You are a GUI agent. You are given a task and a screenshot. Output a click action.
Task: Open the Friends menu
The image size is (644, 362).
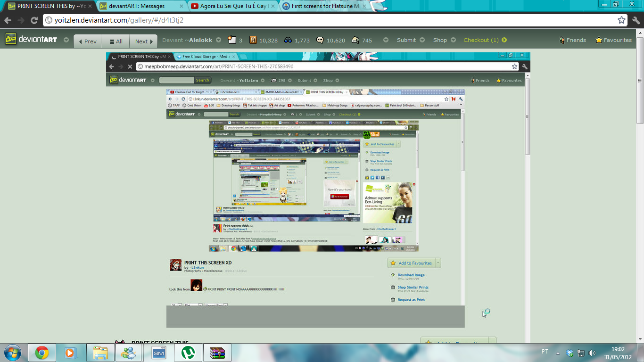tap(572, 40)
